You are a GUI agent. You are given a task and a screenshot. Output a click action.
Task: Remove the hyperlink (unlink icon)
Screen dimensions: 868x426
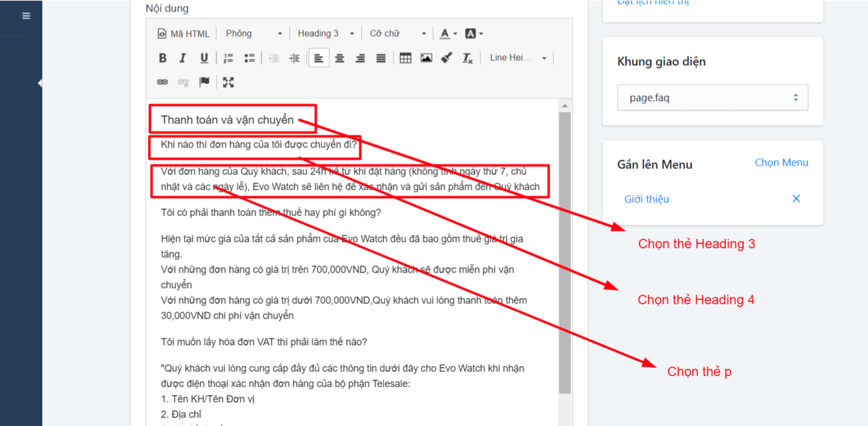(x=184, y=82)
